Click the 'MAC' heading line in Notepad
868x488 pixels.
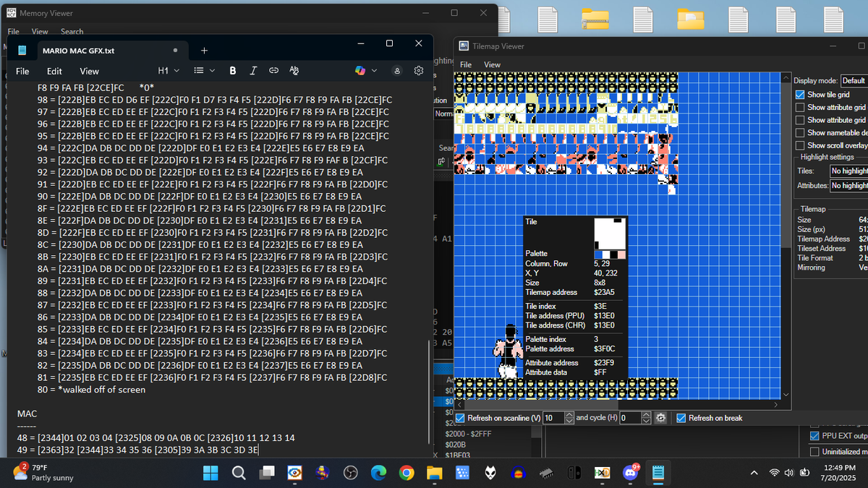(x=27, y=414)
